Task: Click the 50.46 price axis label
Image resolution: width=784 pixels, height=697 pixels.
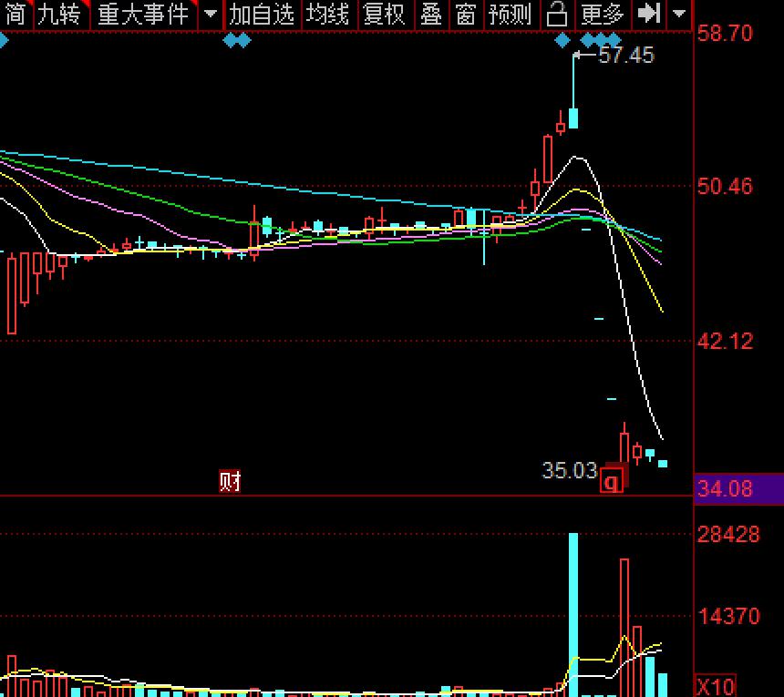Action: click(x=725, y=187)
